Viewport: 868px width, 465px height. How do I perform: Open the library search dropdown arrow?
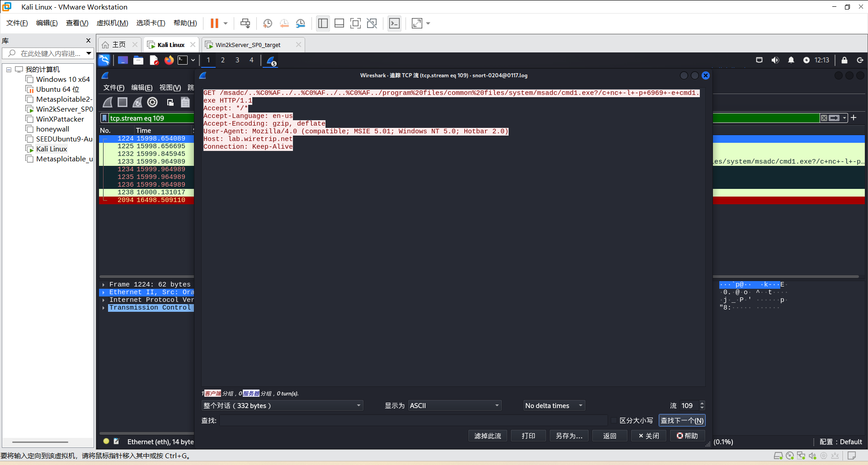pyautogui.click(x=89, y=53)
